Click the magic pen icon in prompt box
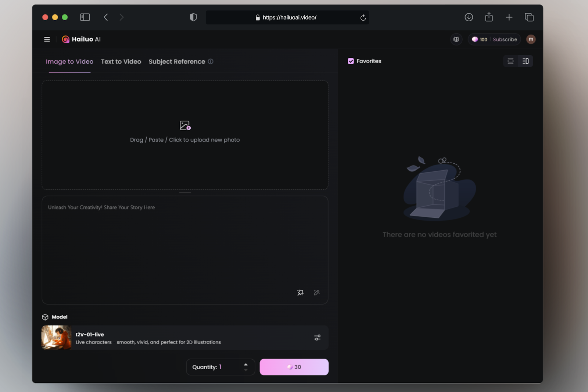This screenshot has height=392, width=588. (316, 293)
